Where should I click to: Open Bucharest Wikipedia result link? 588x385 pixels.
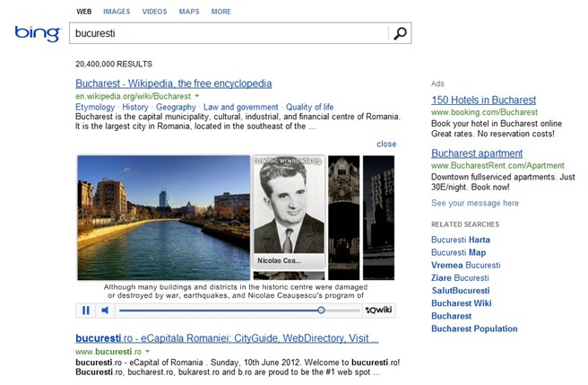coord(174,83)
